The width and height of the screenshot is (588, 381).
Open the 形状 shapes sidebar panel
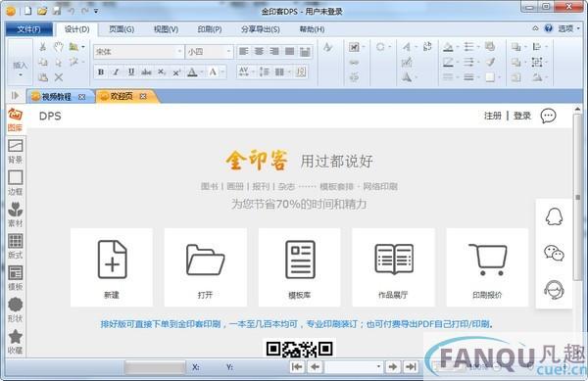tap(15, 310)
